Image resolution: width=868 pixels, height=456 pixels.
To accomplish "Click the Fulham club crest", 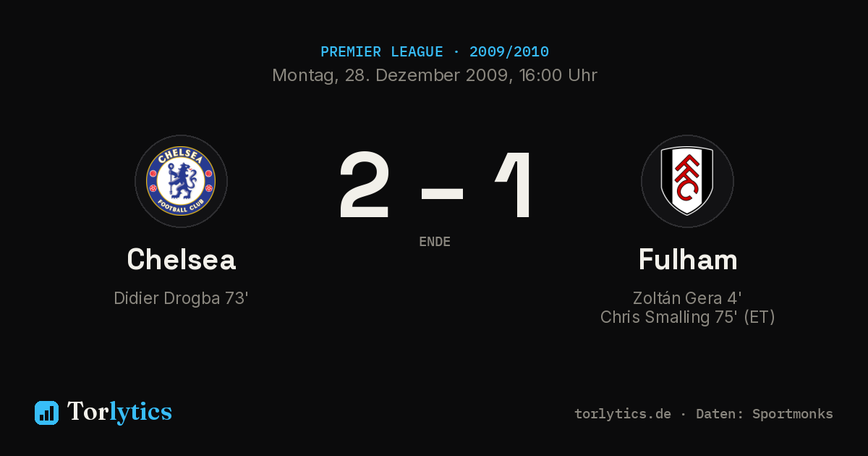I will [x=687, y=181].
